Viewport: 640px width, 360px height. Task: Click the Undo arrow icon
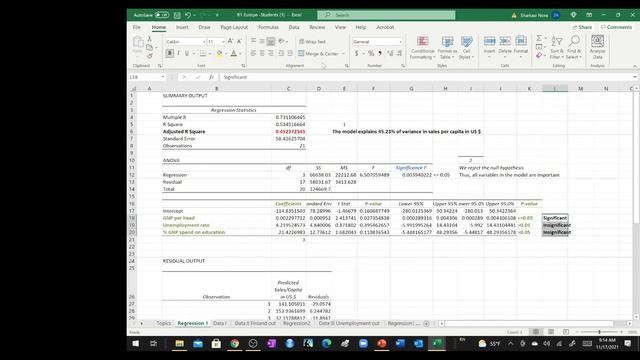point(187,15)
